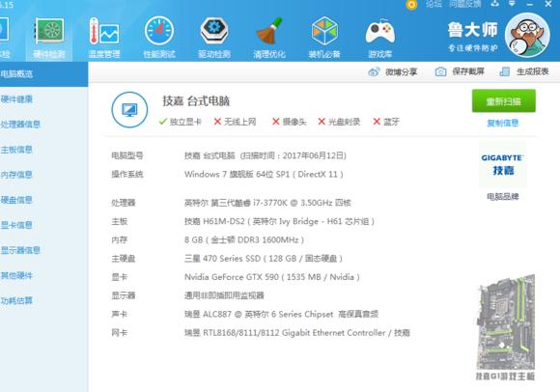Click the 鲁大师 mascot avatar
The width and height of the screenshot is (560, 392).
(527, 35)
